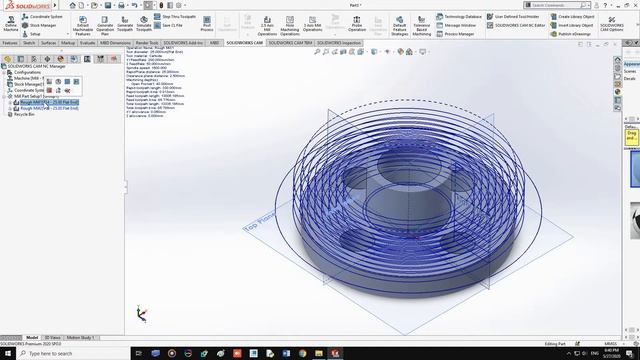Click Probe Operation
640x360 pixels.
[x=357, y=24]
